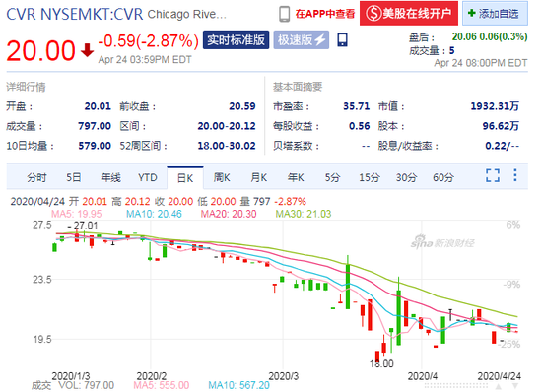Click the VOL: 797.00 volume label
This screenshot has width=542, height=392.
point(87,385)
